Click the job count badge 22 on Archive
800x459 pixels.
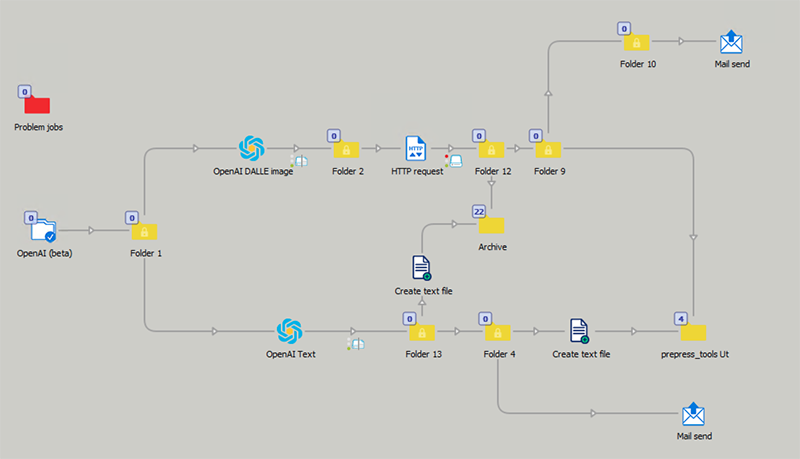click(x=478, y=212)
